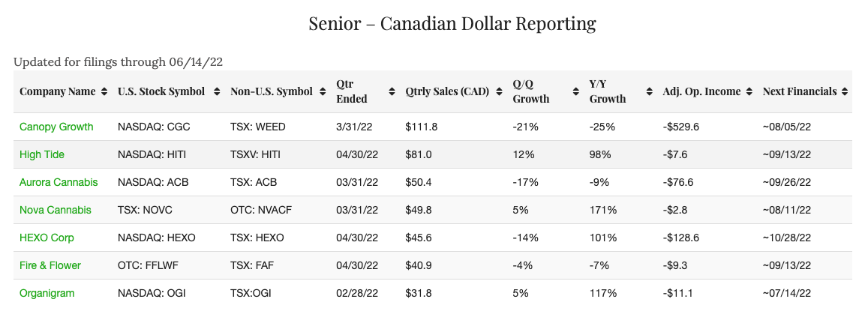Sort table by Qtr Ended arrows

pos(392,91)
